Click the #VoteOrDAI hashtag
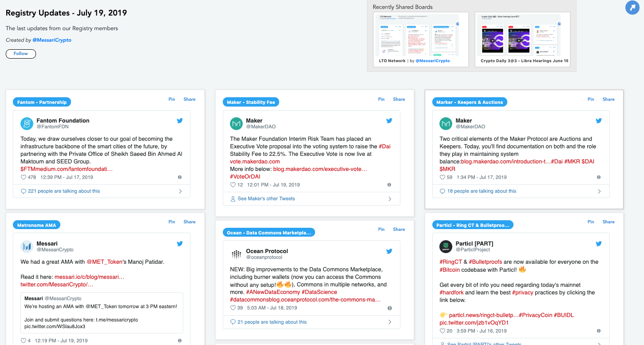This screenshot has width=644, height=345. click(245, 177)
